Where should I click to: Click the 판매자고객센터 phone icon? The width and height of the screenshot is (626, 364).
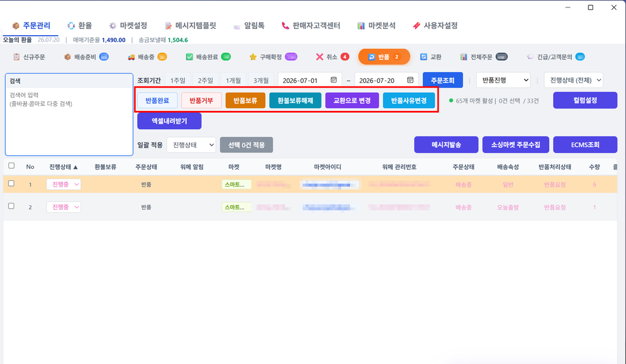tap(285, 26)
